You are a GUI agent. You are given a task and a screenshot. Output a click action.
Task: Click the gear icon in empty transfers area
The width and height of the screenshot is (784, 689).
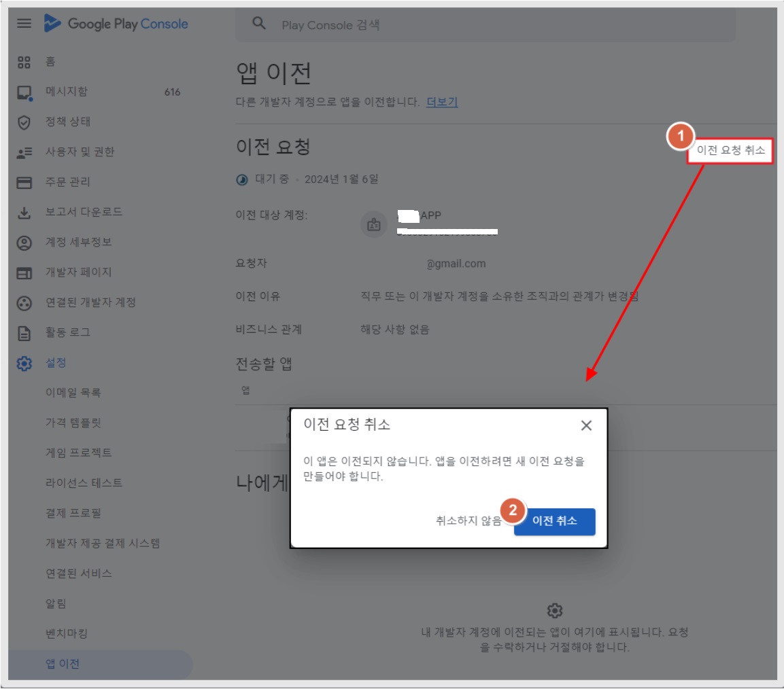554,611
